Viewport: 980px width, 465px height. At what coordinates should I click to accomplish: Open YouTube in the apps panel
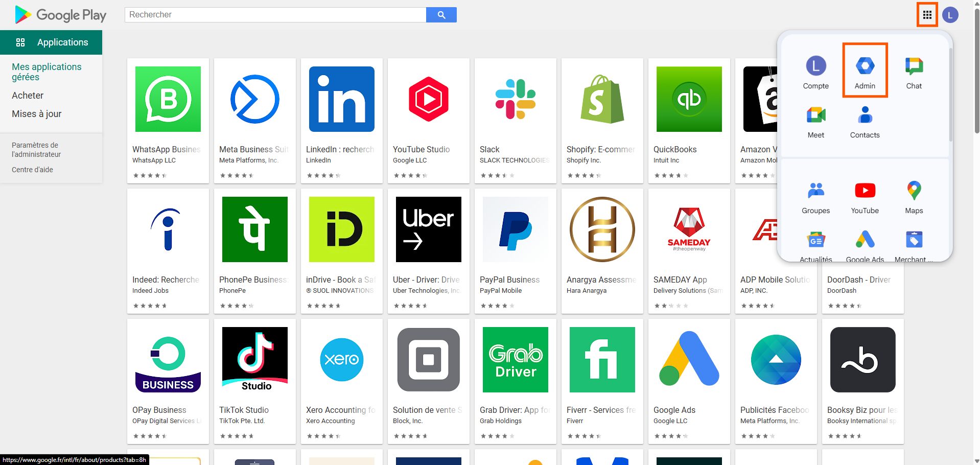pos(865,197)
